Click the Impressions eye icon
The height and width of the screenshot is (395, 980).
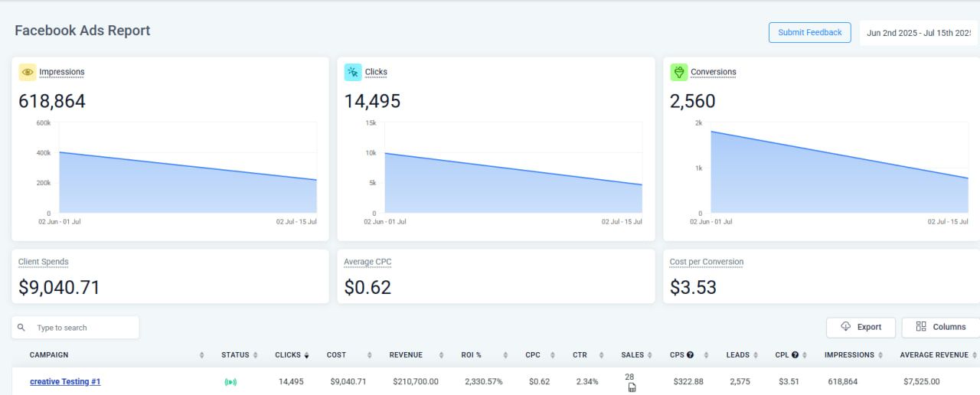[x=28, y=72]
